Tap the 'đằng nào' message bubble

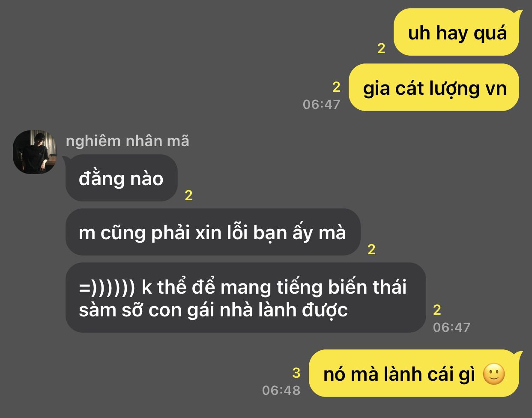[121, 178]
